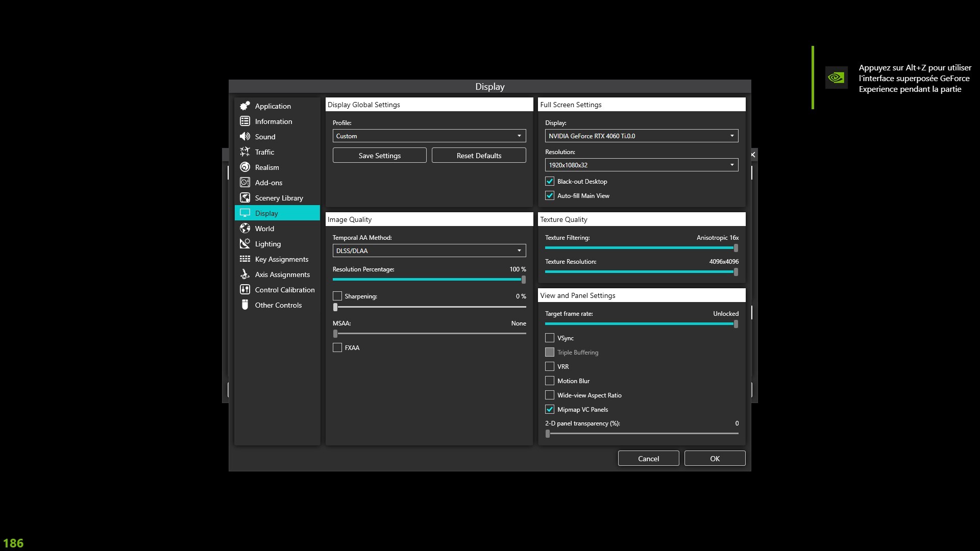
Task: Click the Control Calibration icon
Action: click(x=245, y=289)
